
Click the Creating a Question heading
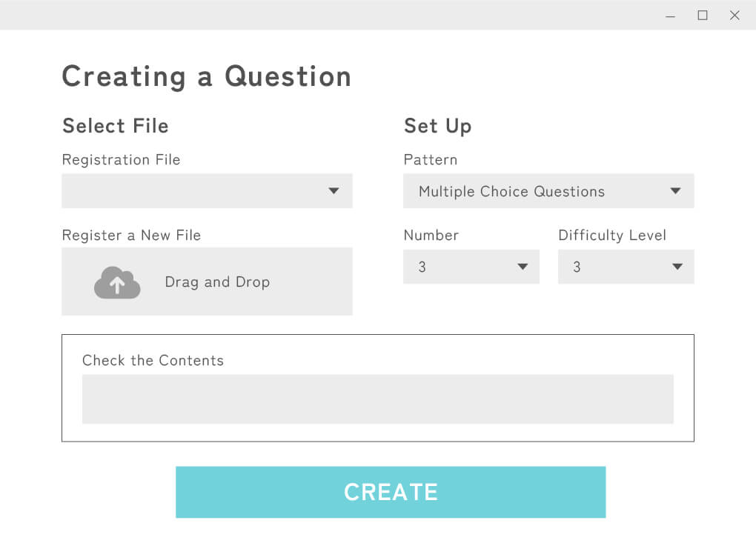click(206, 76)
